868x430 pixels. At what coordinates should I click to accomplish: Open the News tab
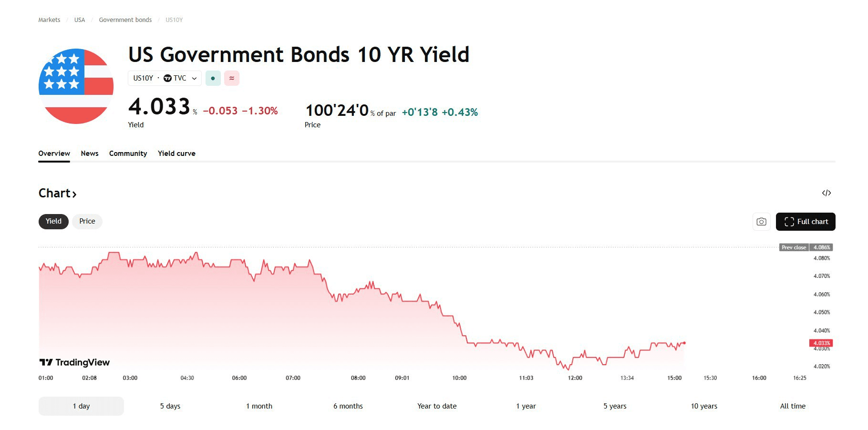click(90, 154)
